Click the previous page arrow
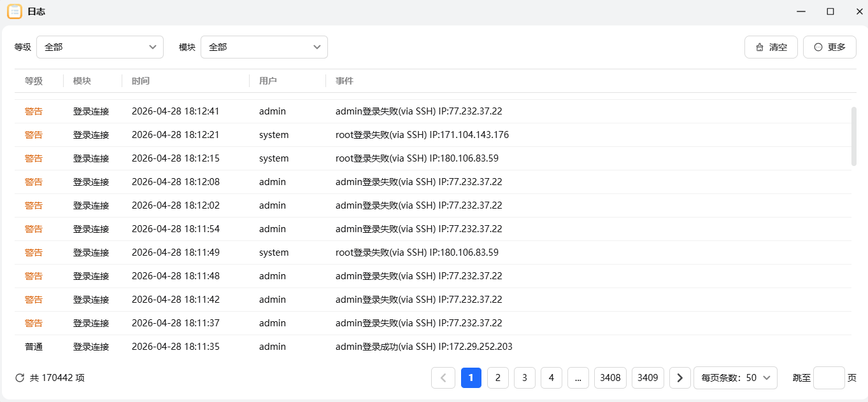 pyautogui.click(x=443, y=378)
